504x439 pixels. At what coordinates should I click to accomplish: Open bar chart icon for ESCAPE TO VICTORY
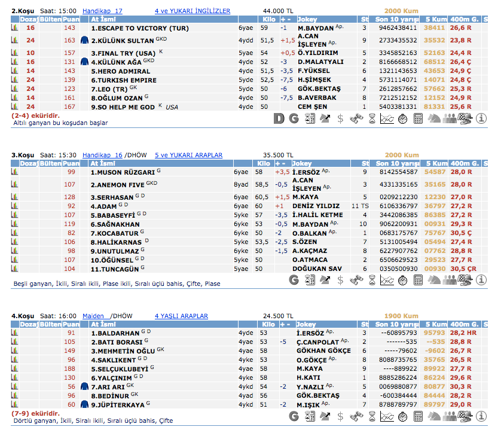15,28
